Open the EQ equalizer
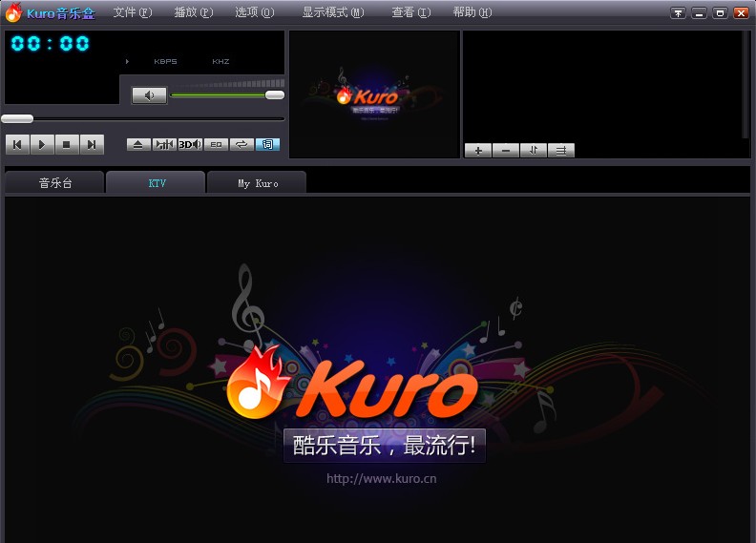Screen dimensions: 756x543 [216, 144]
